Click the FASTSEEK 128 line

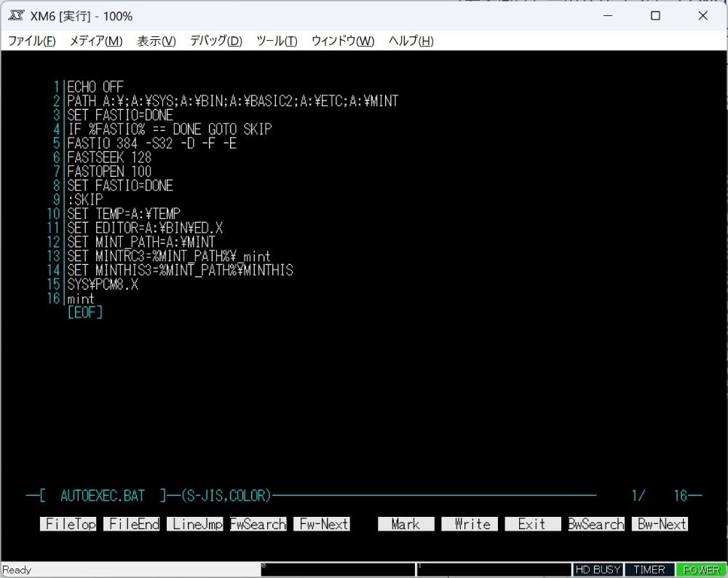point(109,157)
